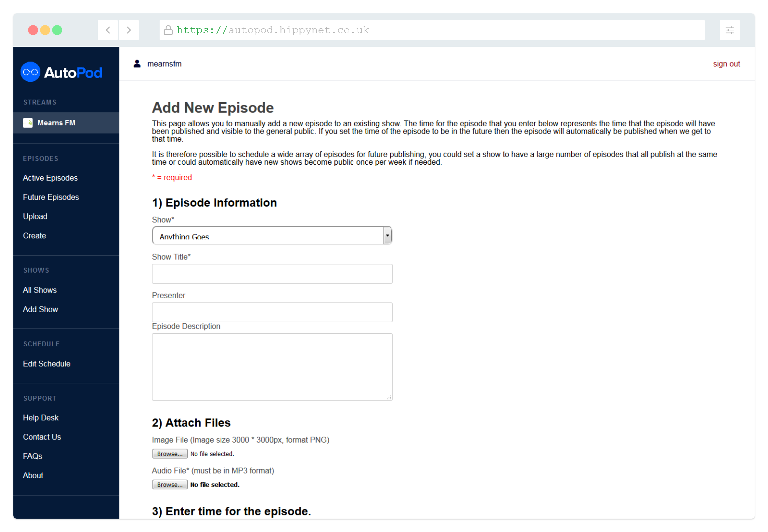The height and width of the screenshot is (532, 768).
Task: Click the Mearns FM stream thumbnail icon
Action: [28, 123]
